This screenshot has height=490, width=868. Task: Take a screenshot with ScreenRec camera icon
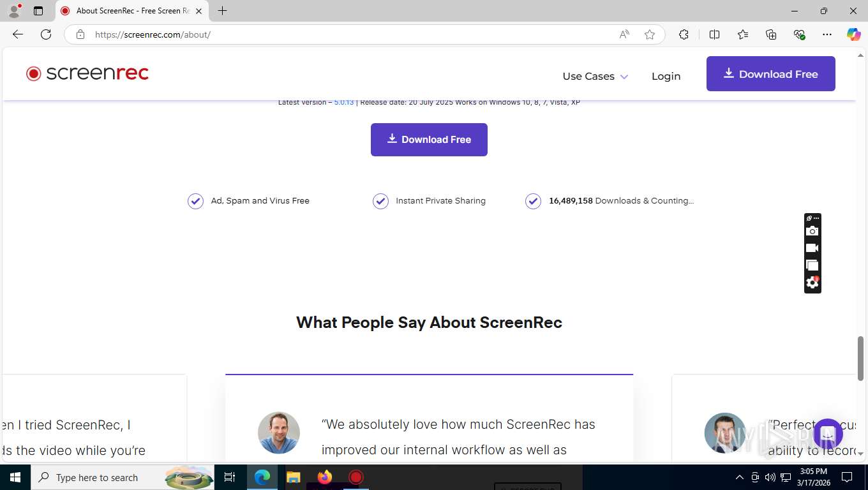pyautogui.click(x=812, y=231)
